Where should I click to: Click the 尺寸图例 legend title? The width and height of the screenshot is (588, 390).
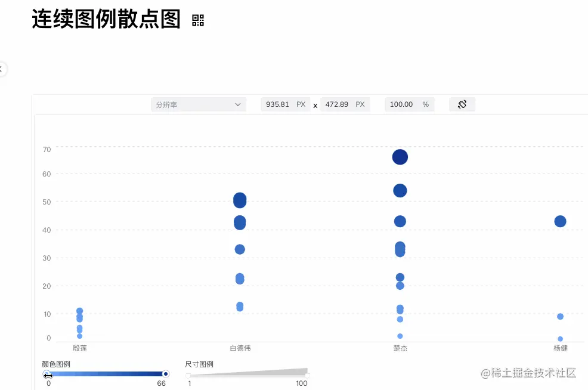tap(199, 364)
